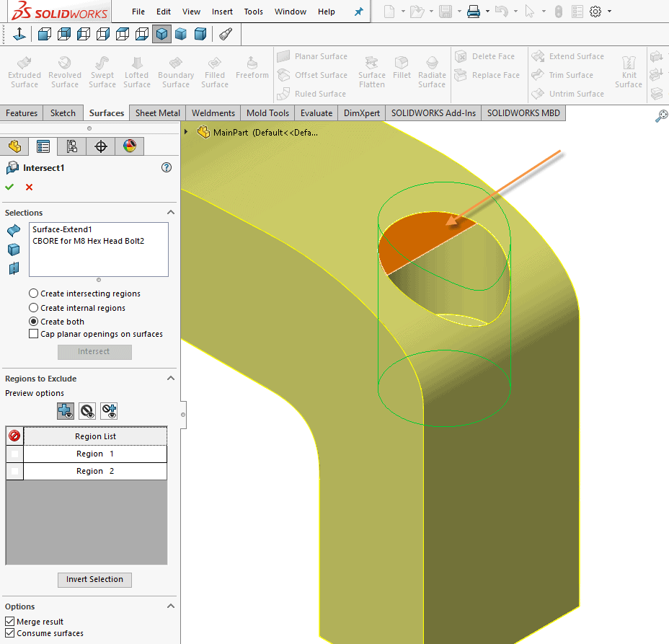Click the flashlight icon in view toolbar
The image size is (669, 644).
[x=226, y=34]
